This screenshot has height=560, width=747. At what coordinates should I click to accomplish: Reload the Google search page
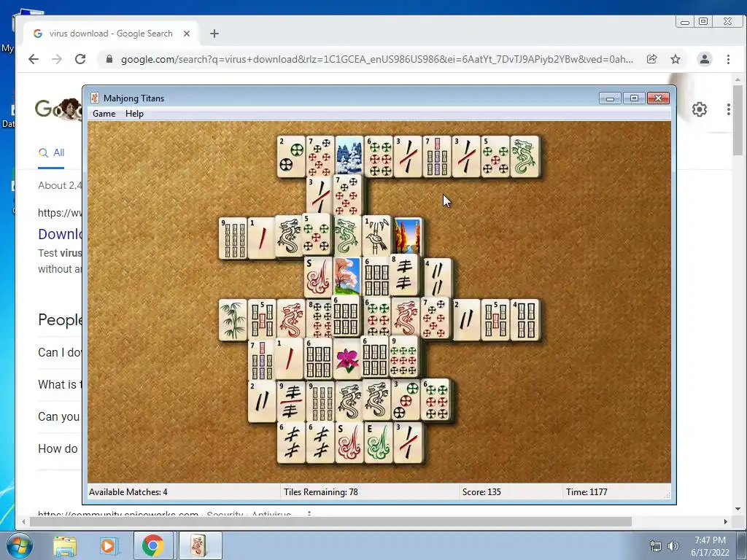click(80, 59)
